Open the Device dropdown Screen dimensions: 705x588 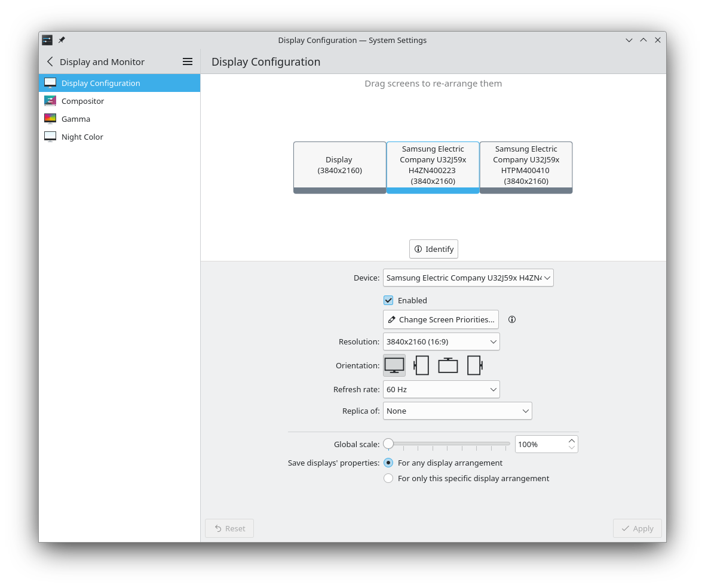(x=468, y=278)
